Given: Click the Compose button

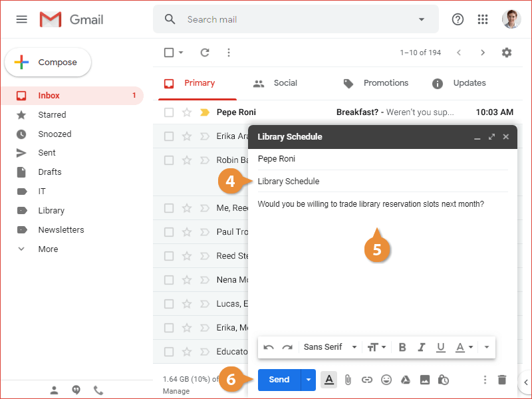Looking at the screenshot, I should point(48,63).
